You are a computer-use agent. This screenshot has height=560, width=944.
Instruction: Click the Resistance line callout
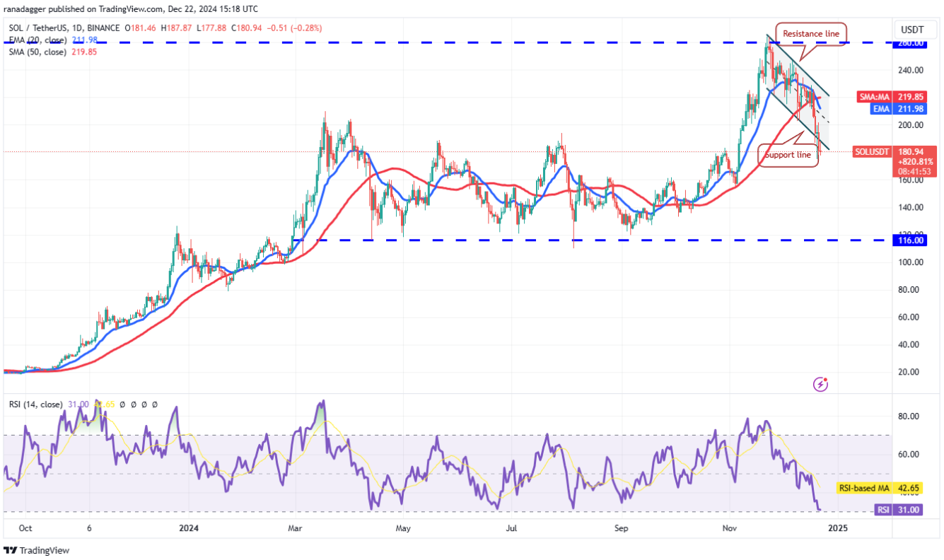point(810,33)
